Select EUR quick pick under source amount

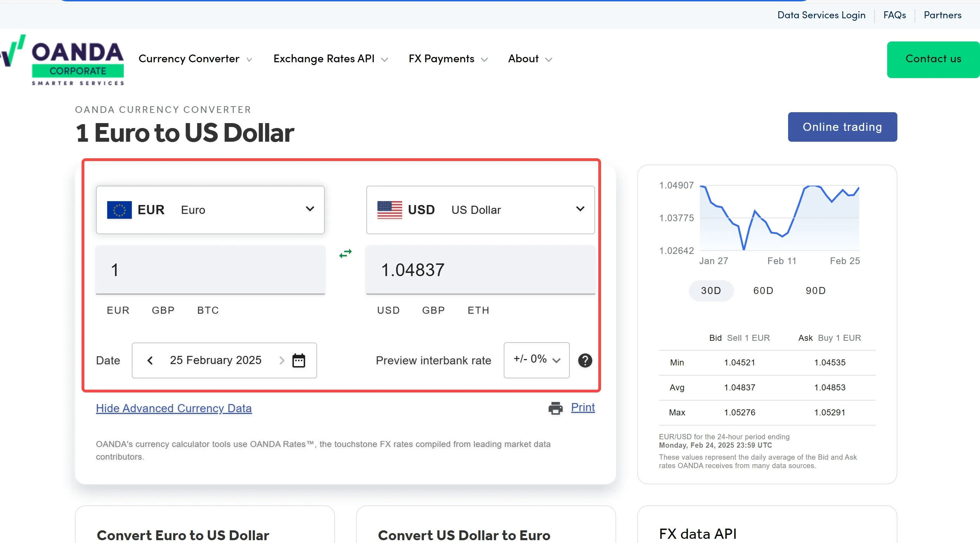coord(118,310)
